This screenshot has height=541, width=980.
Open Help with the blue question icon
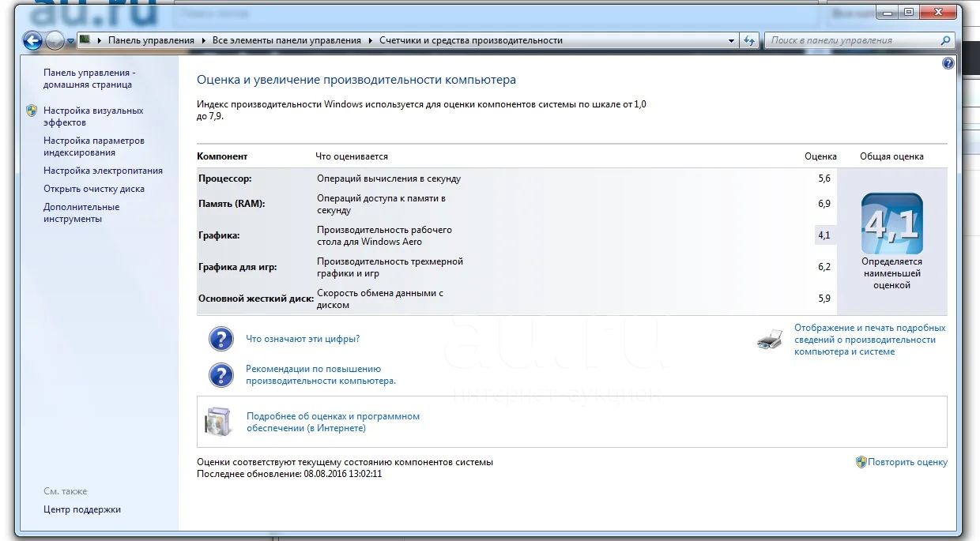(948, 63)
